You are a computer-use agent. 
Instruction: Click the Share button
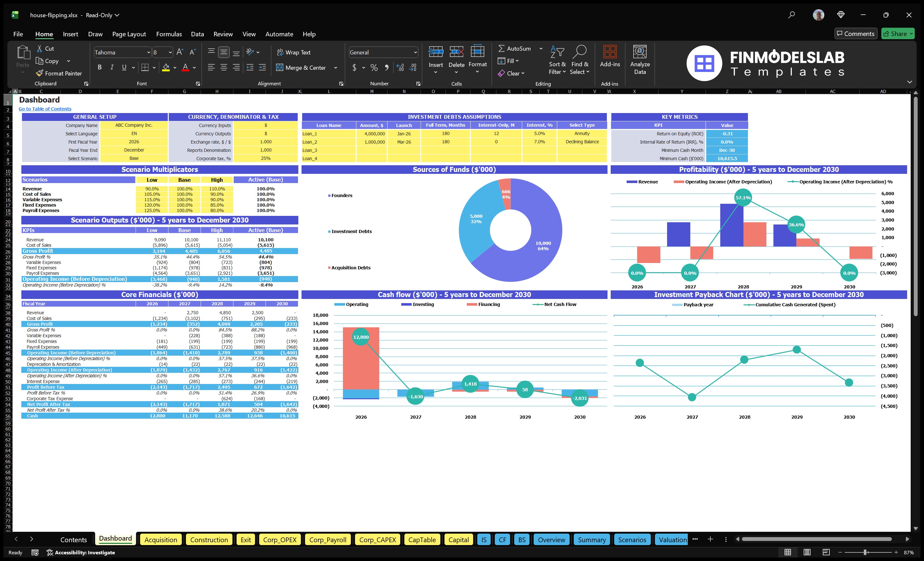[x=897, y=34]
